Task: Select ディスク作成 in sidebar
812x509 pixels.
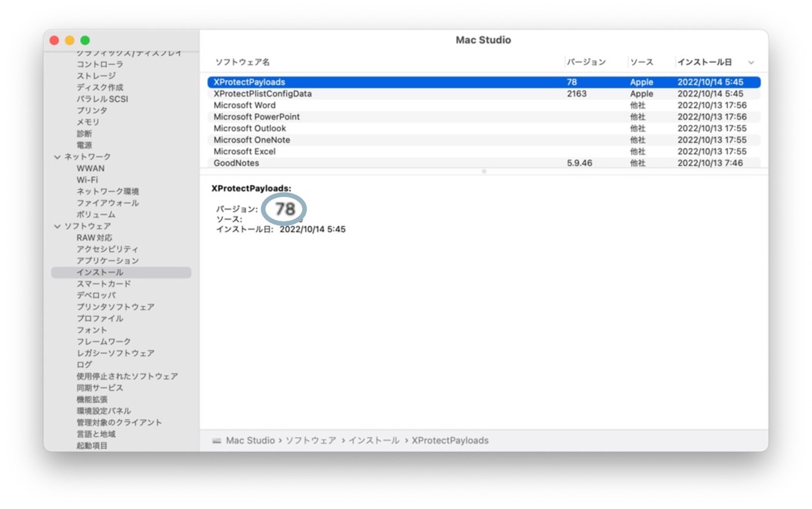Action: pyautogui.click(x=100, y=88)
